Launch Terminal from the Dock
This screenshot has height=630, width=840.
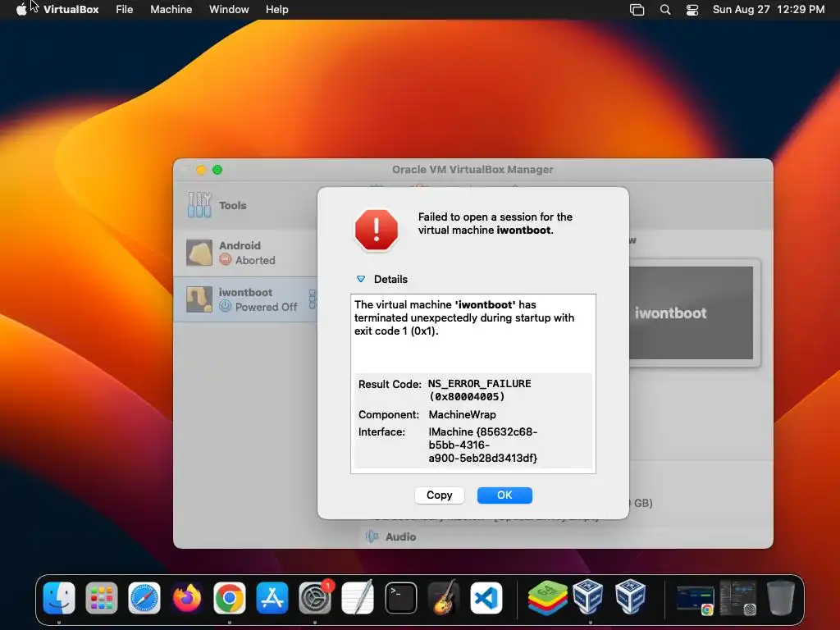point(400,597)
